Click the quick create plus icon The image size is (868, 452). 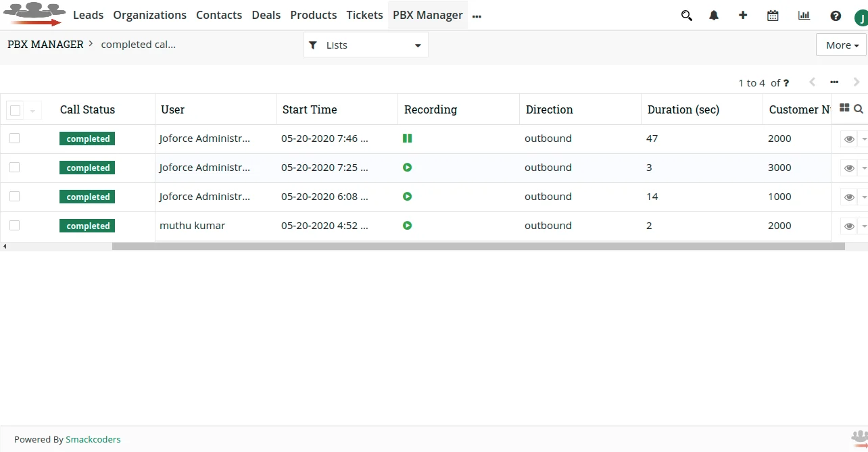click(743, 15)
